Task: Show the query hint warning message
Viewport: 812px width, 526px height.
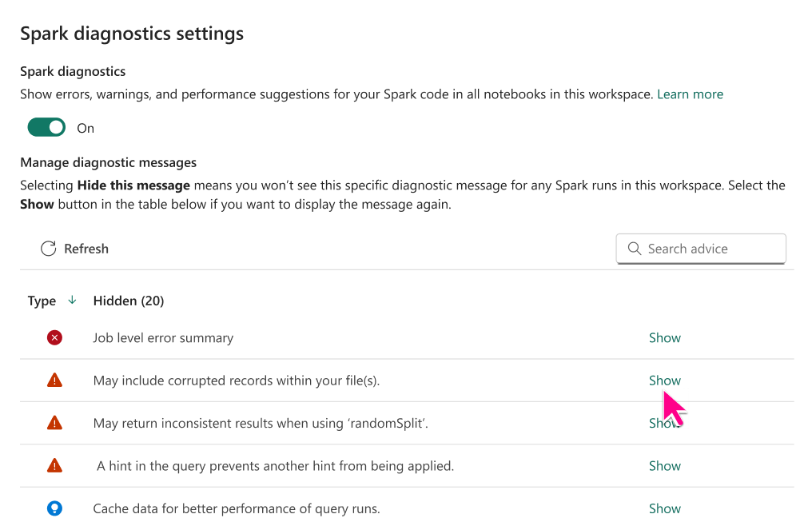Action: click(664, 466)
